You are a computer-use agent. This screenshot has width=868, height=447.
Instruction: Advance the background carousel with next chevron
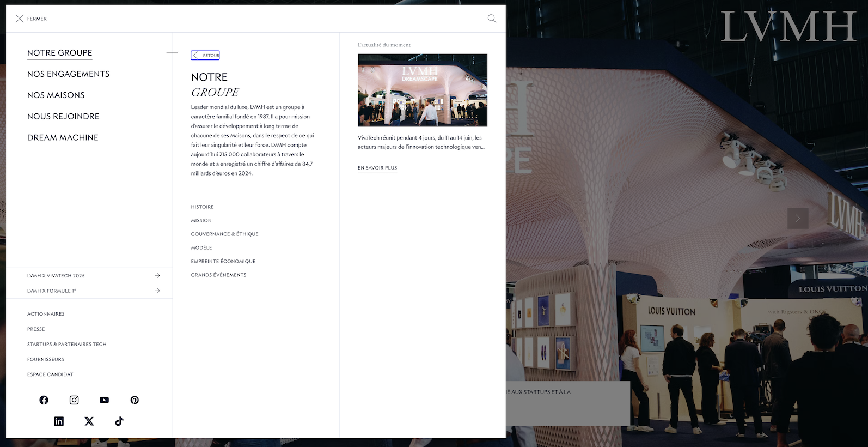coord(798,219)
